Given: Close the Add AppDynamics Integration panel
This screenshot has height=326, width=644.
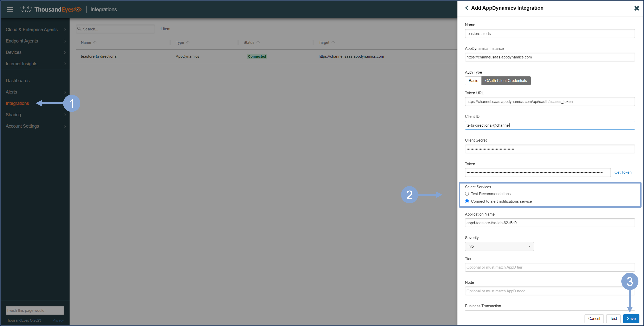Looking at the screenshot, I should (637, 8).
